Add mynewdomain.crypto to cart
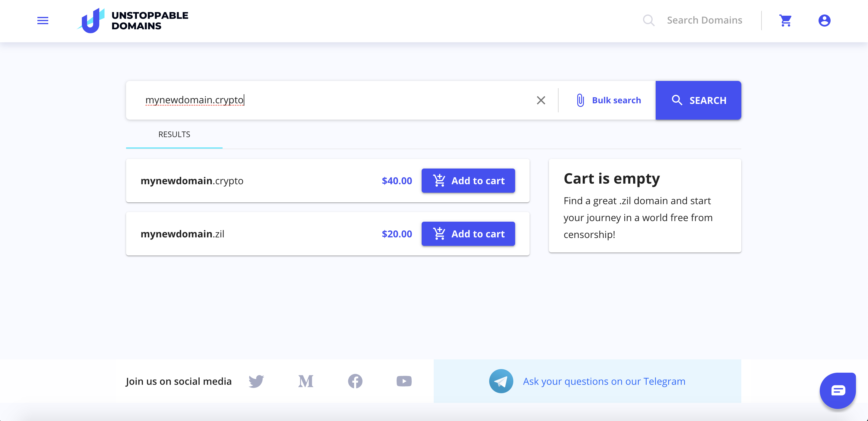 468,180
